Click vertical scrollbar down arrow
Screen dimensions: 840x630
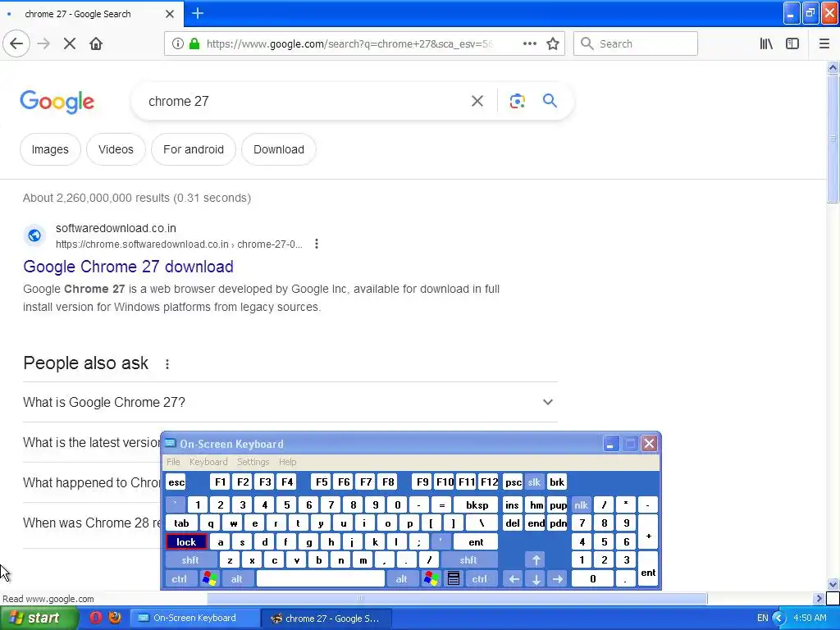click(x=833, y=584)
